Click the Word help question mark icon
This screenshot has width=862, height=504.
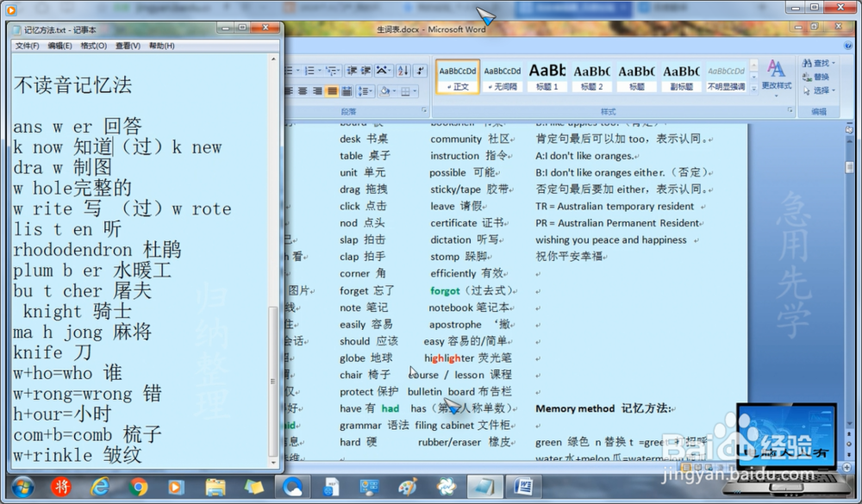pos(847,46)
